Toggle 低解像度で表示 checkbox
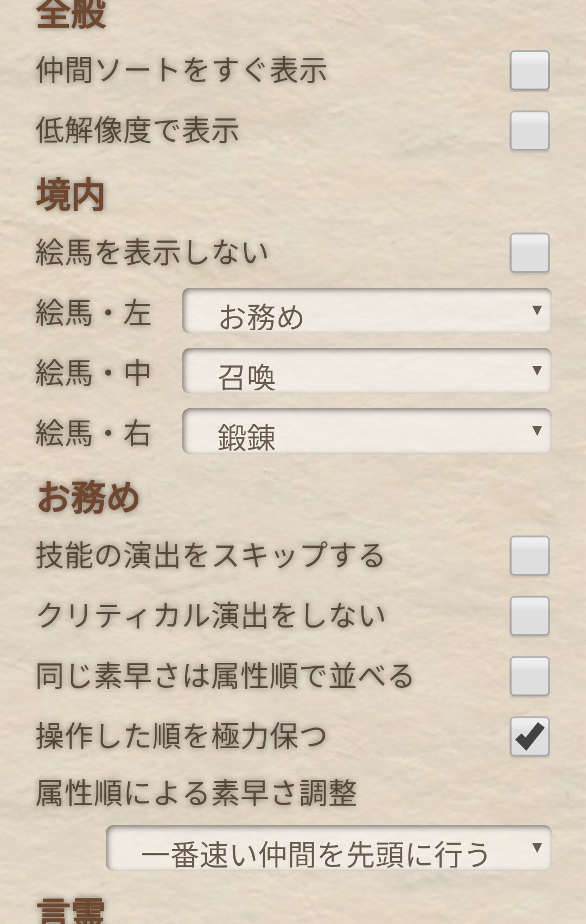The image size is (586, 924). pos(530,131)
